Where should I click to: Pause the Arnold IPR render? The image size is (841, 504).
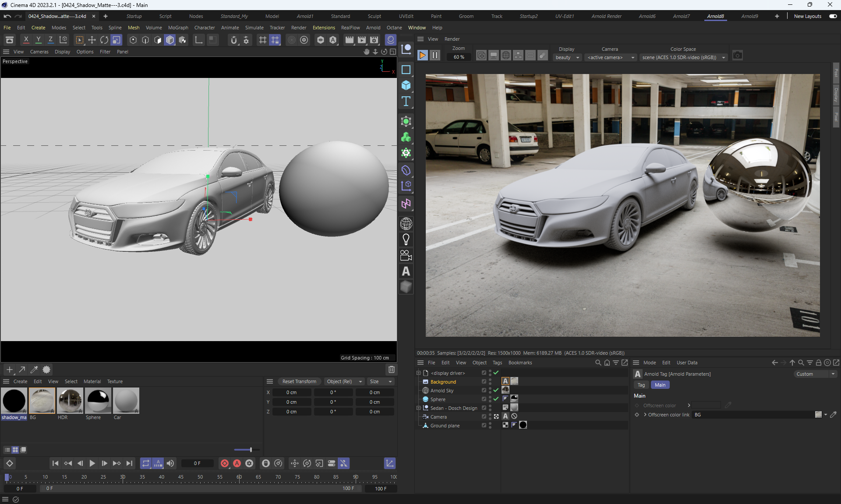coord(435,56)
